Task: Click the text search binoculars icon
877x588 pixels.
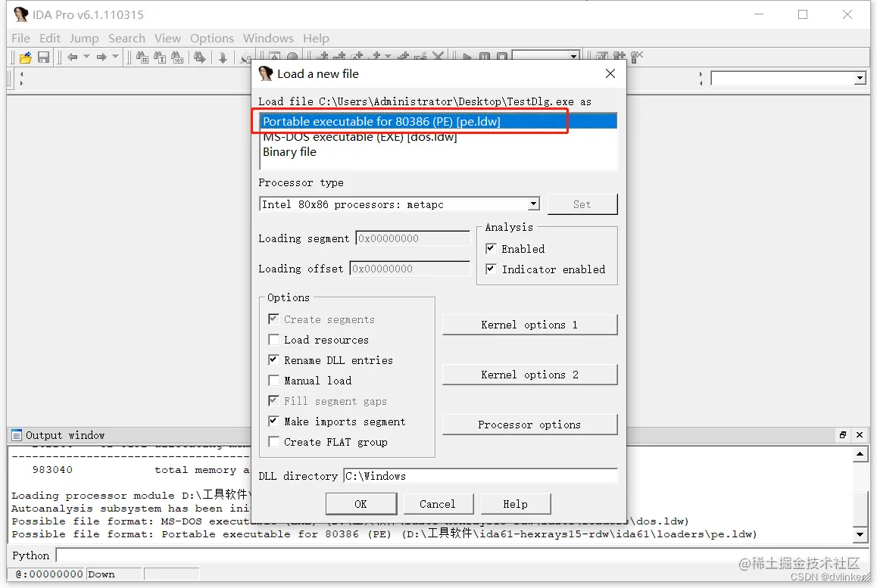Action: pyautogui.click(x=160, y=57)
